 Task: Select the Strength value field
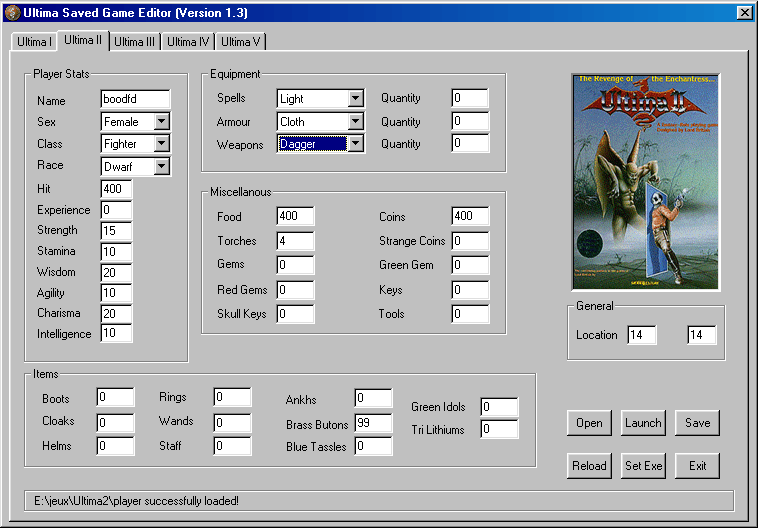tap(117, 231)
